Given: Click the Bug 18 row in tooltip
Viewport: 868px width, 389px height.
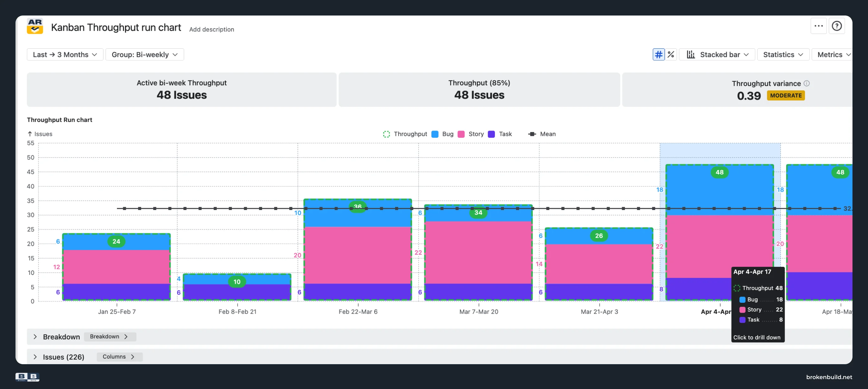Looking at the screenshot, I should (x=761, y=299).
